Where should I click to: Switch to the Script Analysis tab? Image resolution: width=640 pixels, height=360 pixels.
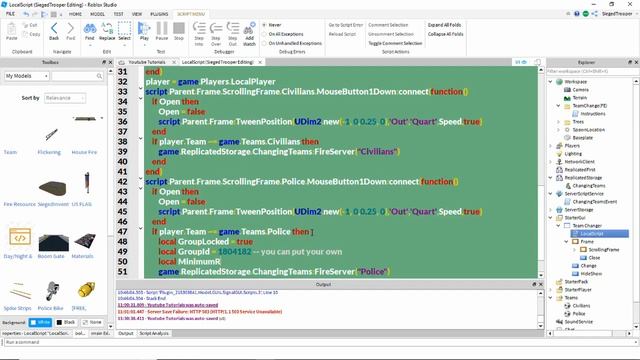[154, 333]
